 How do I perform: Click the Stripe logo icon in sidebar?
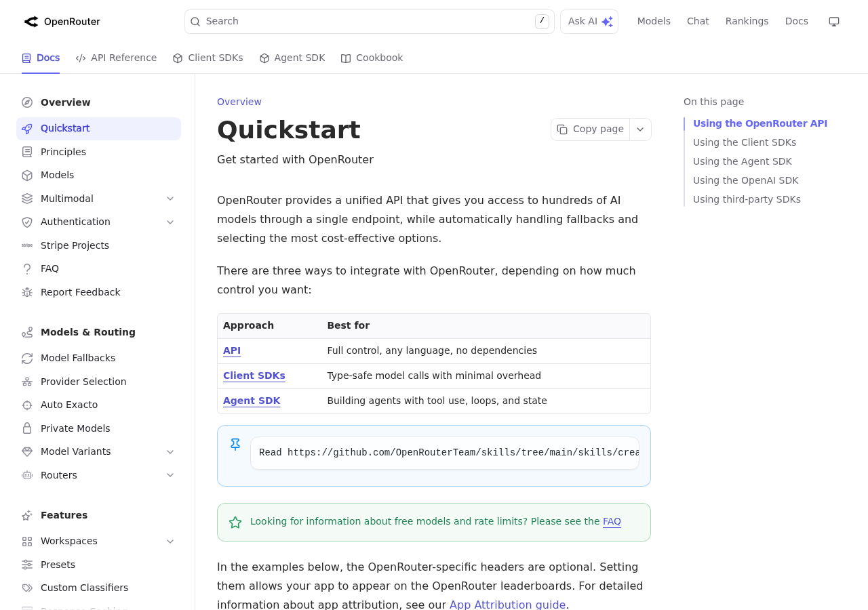[x=27, y=245]
